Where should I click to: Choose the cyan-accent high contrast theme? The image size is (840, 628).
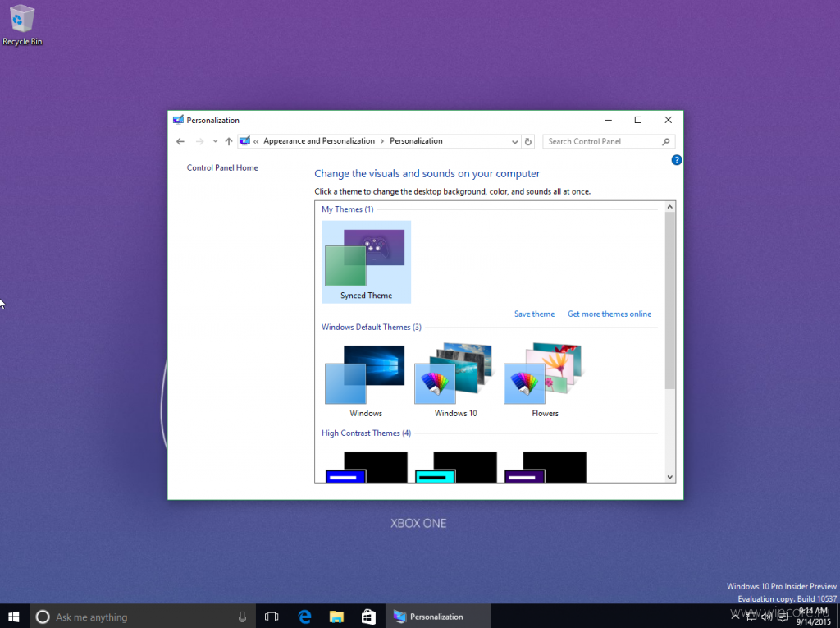pos(456,466)
